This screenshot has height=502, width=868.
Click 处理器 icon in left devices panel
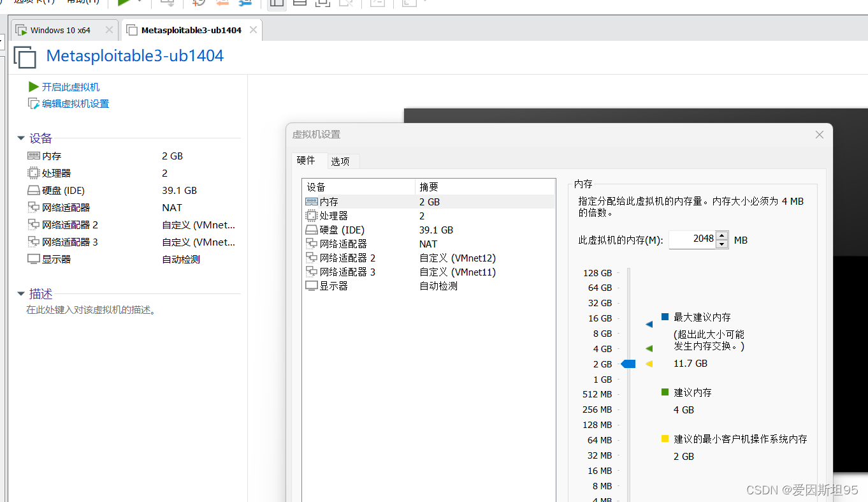(34, 173)
